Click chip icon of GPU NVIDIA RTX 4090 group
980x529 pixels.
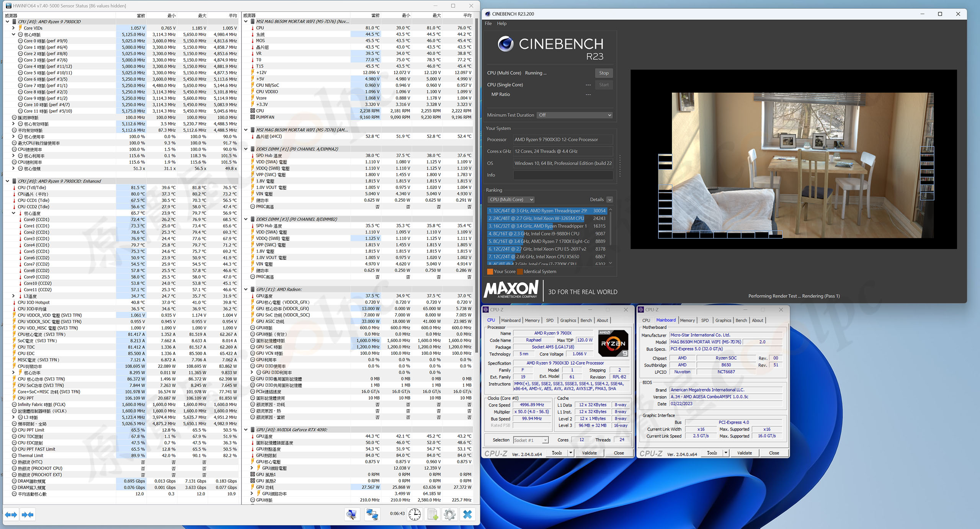click(253, 429)
